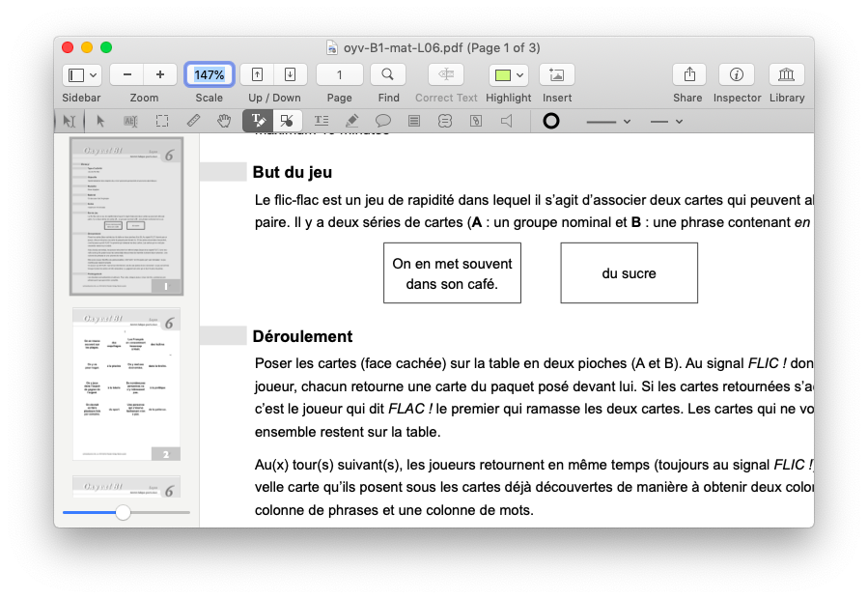Click the card "On en met souvent dans son café."
868x599 pixels.
pos(452,273)
